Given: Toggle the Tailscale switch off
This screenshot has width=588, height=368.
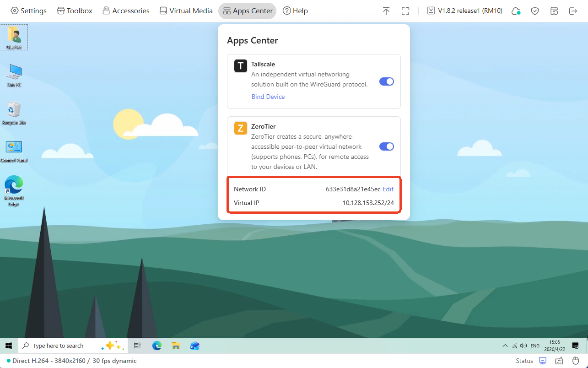Looking at the screenshot, I should tap(387, 81).
